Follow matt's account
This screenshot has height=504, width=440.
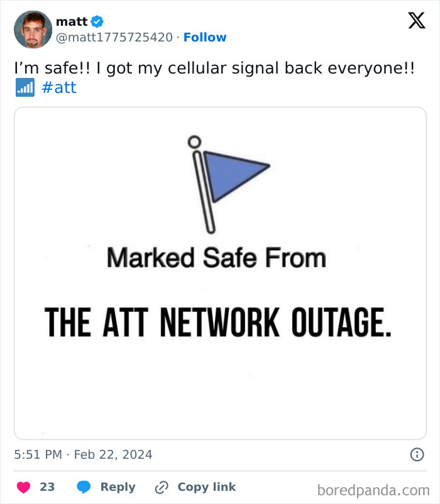click(x=205, y=38)
